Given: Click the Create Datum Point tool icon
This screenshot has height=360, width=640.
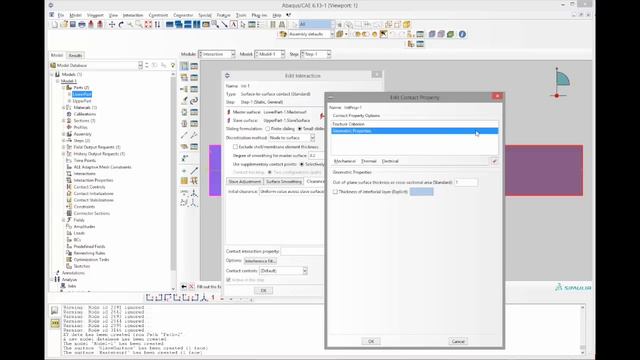Looking at the screenshot, I should tap(184, 171).
